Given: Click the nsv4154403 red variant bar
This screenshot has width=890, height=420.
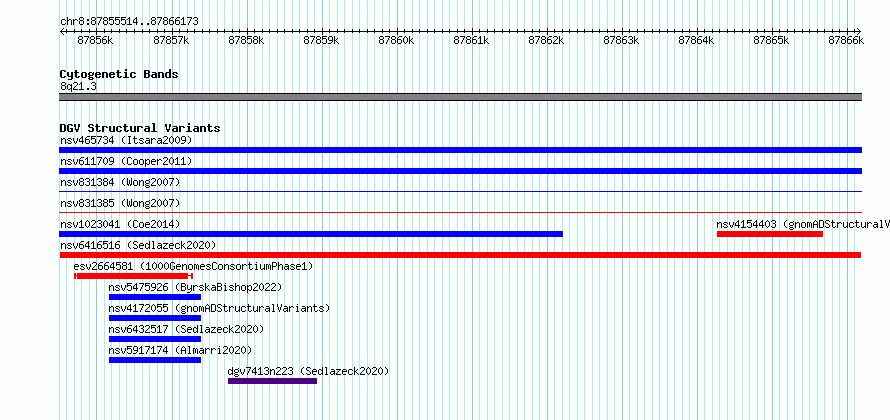Looking at the screenshot, I should coord(770,234).
